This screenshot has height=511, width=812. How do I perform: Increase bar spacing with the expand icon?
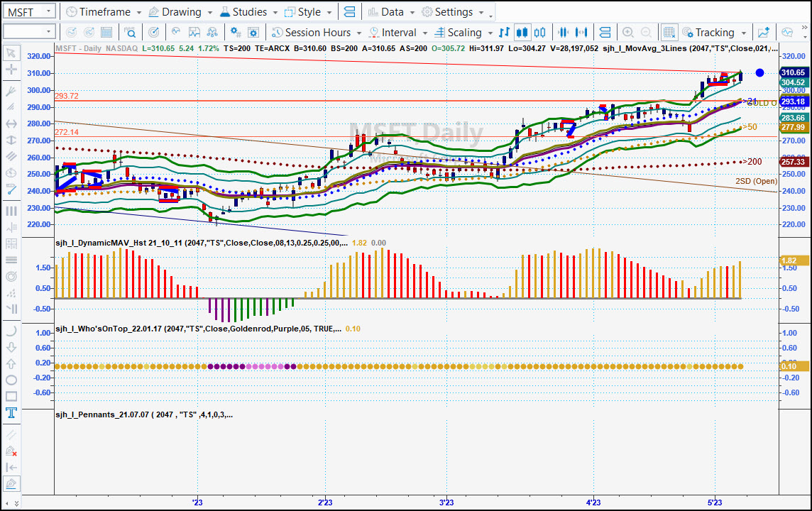click(x=581, y=33)
